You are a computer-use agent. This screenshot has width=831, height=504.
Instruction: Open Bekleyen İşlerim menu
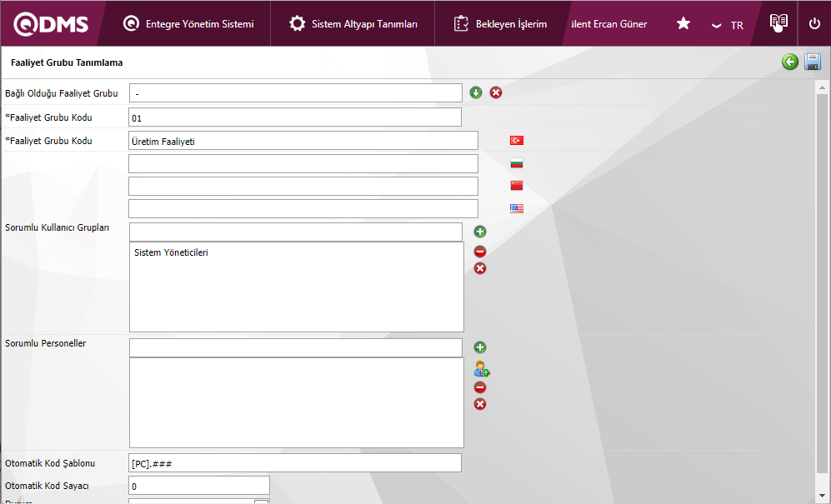[500, 24]
